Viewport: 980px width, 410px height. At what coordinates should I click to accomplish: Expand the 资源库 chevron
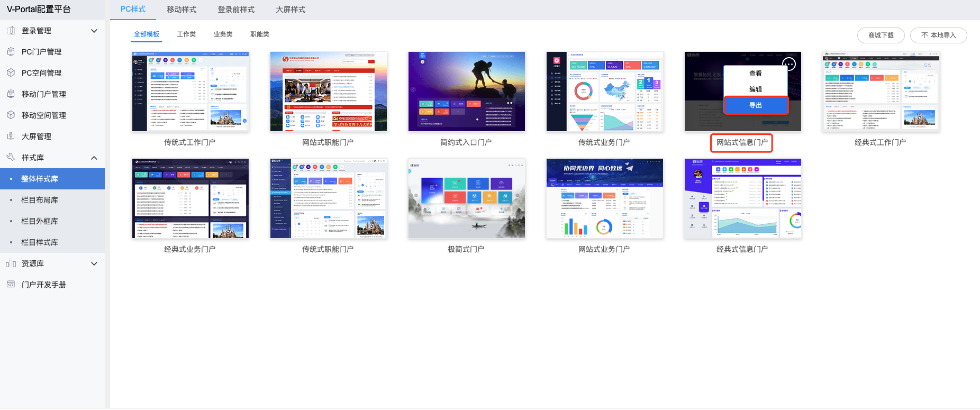[94, 263]
